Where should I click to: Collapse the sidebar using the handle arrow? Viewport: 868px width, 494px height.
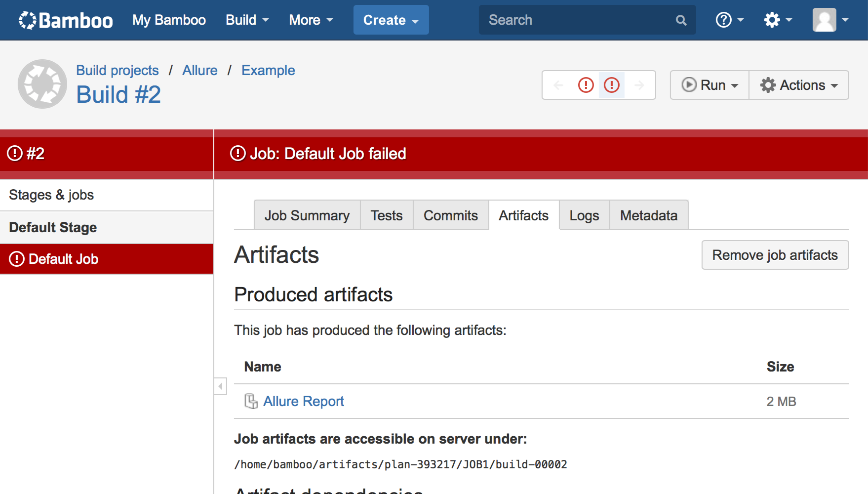click(220, 386)
